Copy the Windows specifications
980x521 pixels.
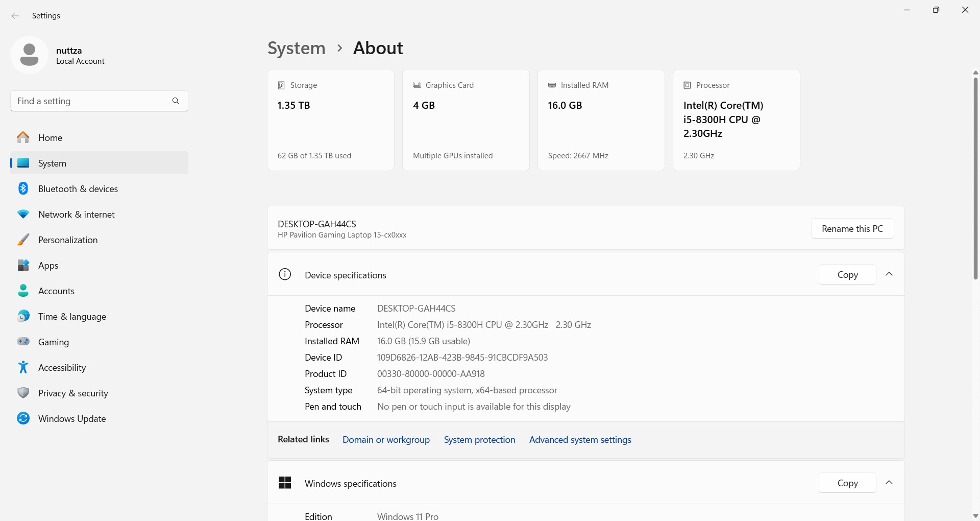tap(847, 483)
